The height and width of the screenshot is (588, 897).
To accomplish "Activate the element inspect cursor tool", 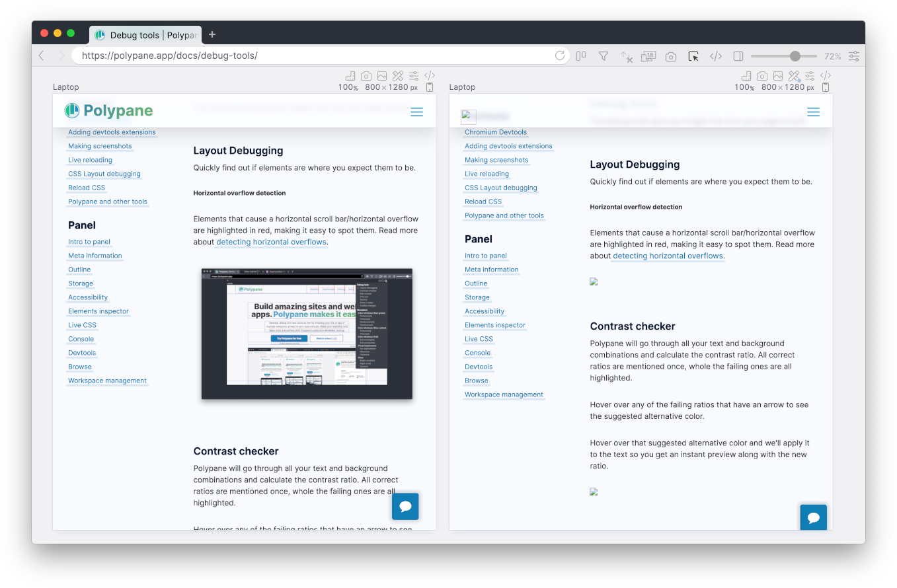I will [693, 57].
